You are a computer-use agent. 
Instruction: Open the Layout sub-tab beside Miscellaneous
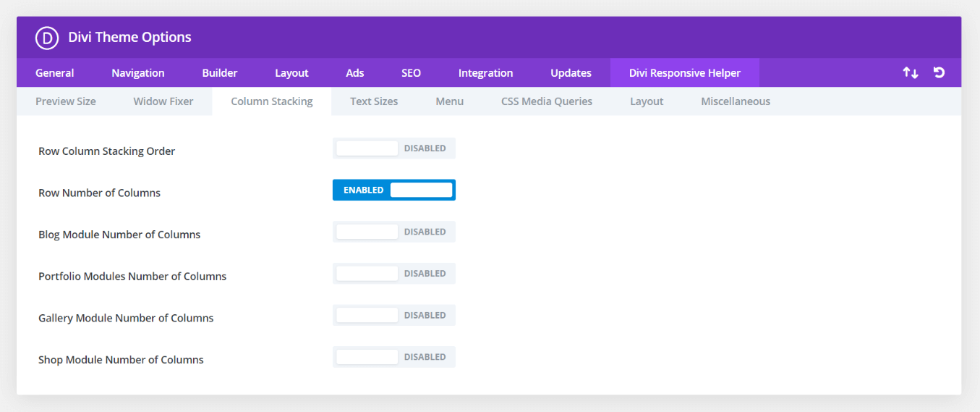pyautogui.click(x=647, y=101)
